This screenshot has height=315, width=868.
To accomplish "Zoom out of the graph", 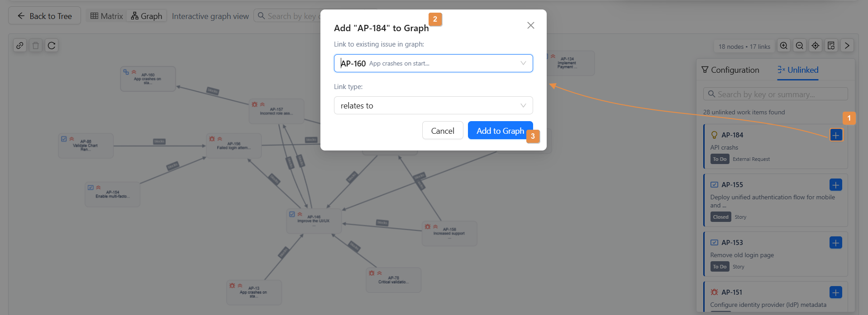I will point(800,46).
